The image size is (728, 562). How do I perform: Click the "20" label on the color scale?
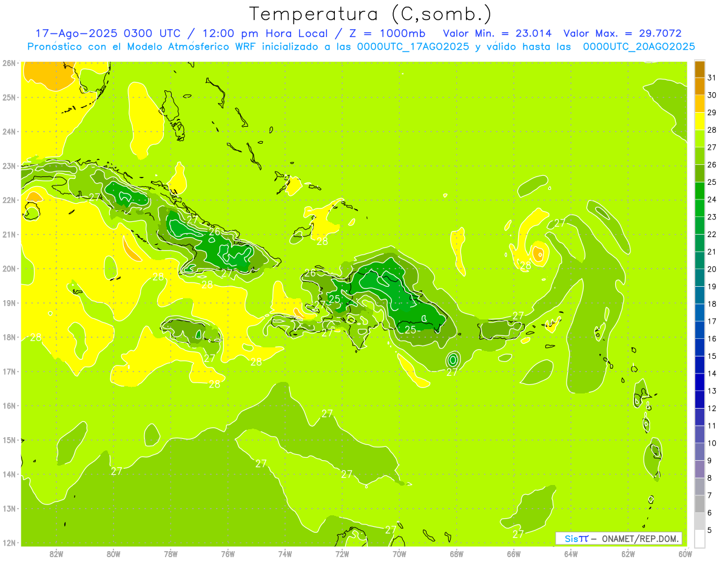tap(712, 269)
